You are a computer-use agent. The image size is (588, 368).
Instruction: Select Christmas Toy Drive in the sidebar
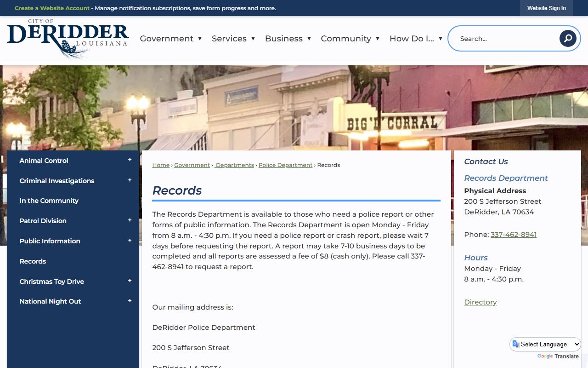tap(52, 282)
